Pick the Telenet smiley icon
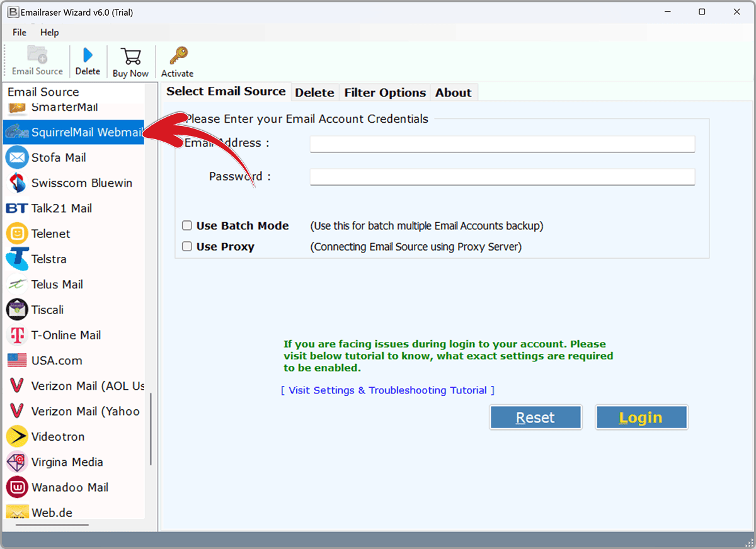The height and width of the screenshot is (549, 756). pos(17,234)
